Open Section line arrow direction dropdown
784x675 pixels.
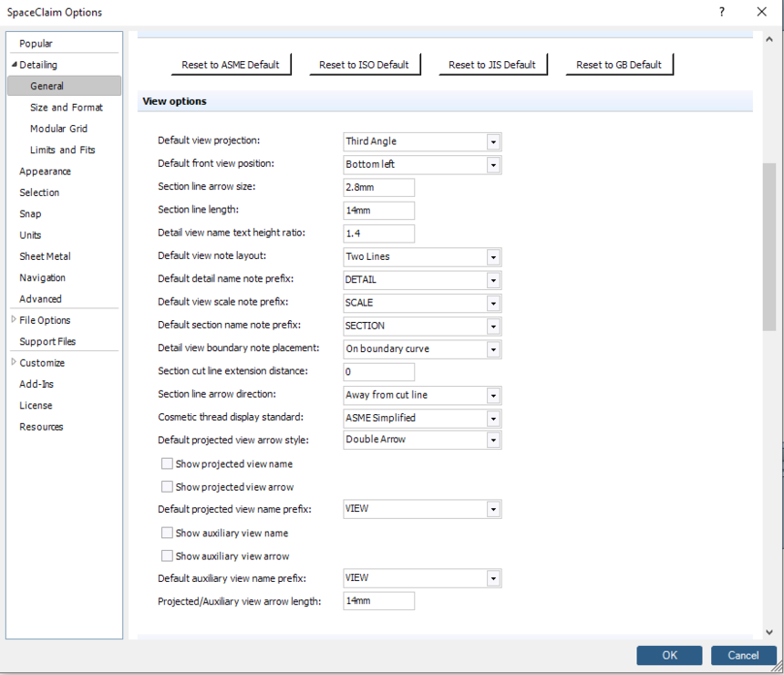pos(493,395)
